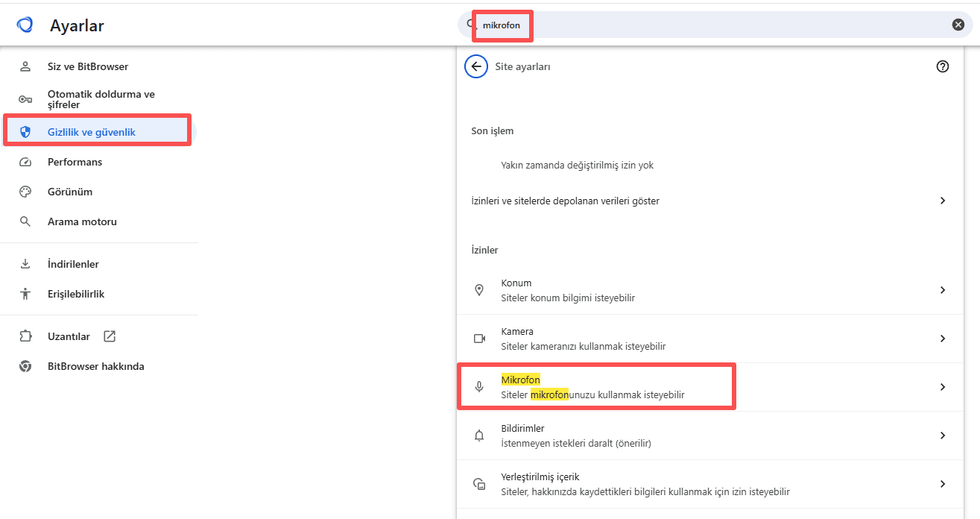Click inside the settings search field
The height and width of the screenshot is (519, 980).
coord(715,25)
